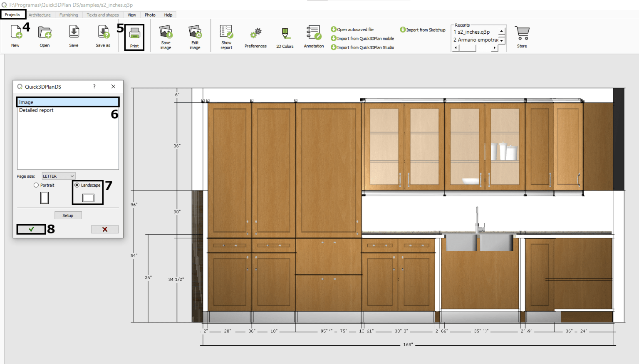
Task: Open the Edit image tool
Action: pos(195,37)
